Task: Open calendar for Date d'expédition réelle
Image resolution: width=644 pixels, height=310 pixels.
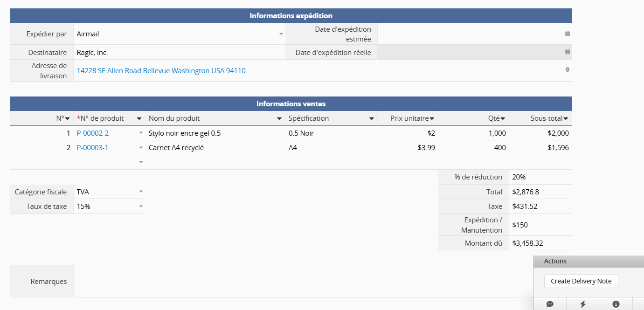Action: 568,52
